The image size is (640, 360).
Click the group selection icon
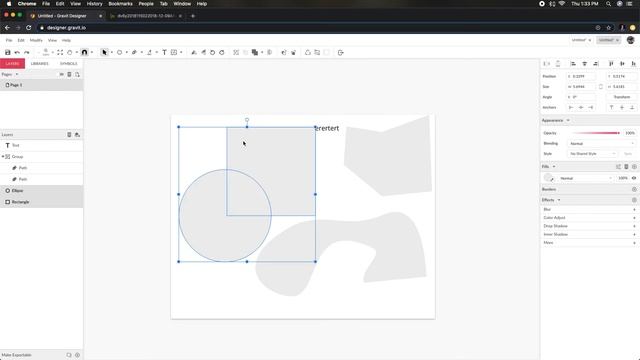(236, 52)
